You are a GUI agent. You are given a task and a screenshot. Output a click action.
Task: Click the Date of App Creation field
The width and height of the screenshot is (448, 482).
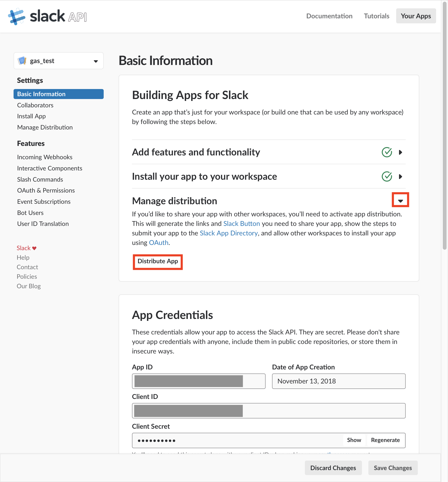click(x=339, y=381)
